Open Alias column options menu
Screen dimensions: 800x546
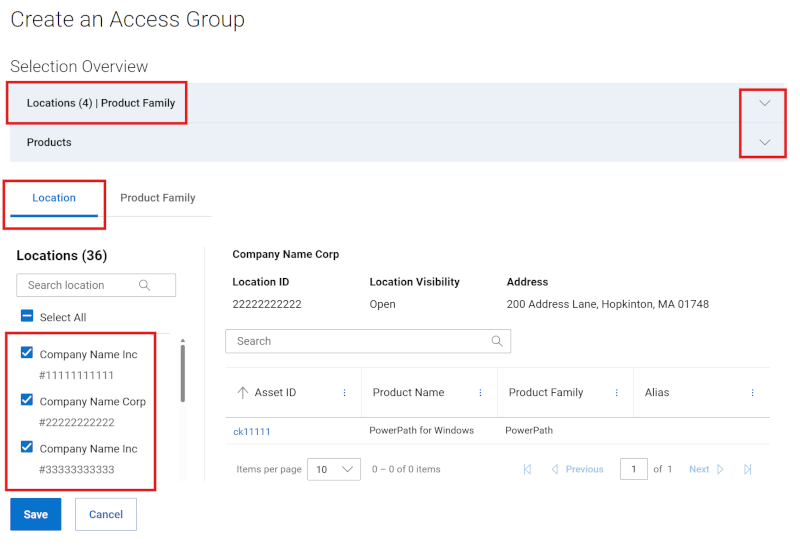click(752, 393)
